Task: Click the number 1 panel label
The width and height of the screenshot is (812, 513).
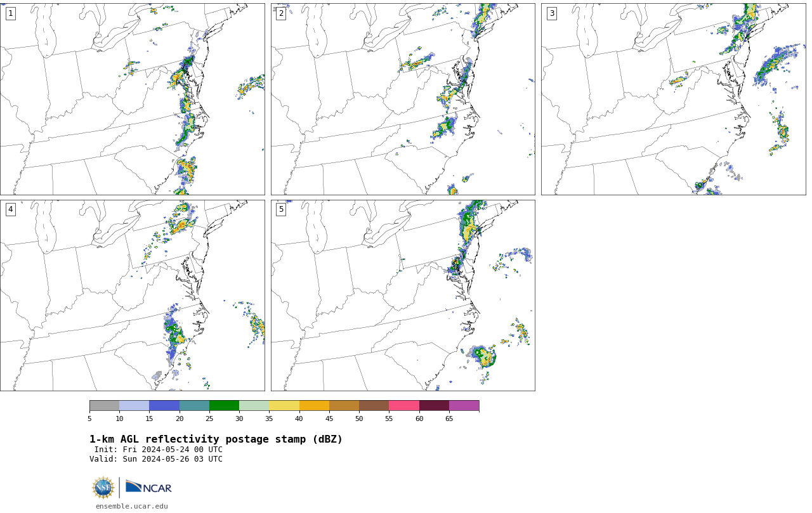Action: [10, 13]
